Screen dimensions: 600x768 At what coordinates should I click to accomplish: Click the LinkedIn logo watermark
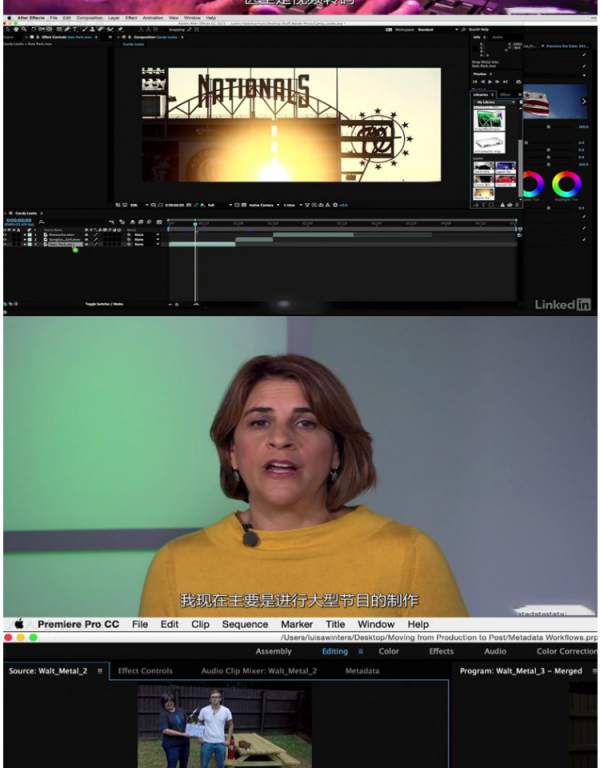pyautogui.click(x=562, y=304)
